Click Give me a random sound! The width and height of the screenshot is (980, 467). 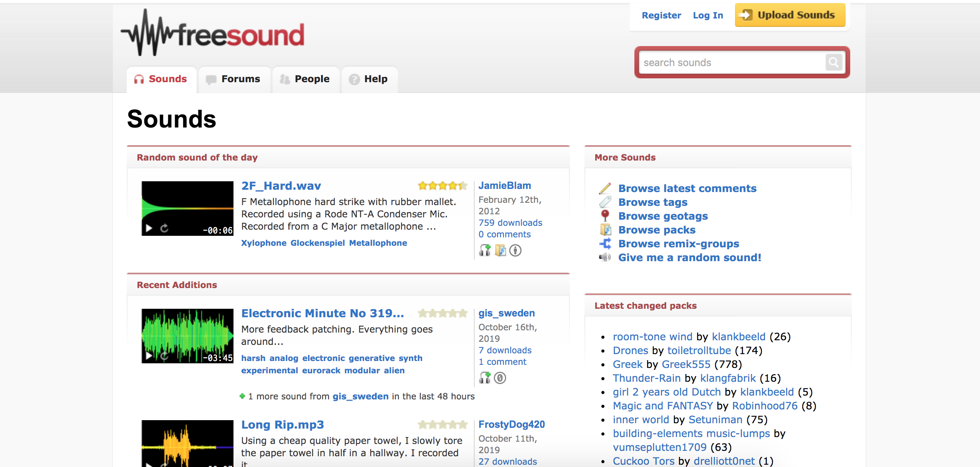[690, 258]
